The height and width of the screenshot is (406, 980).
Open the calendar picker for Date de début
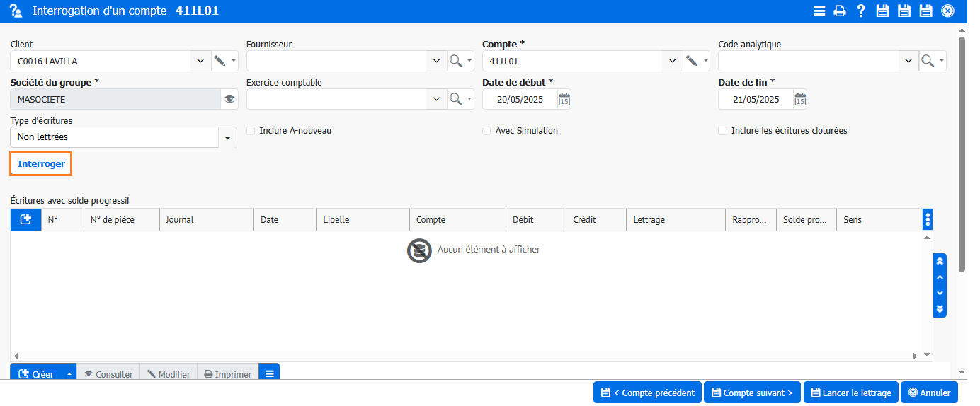(x=564, y=100)
